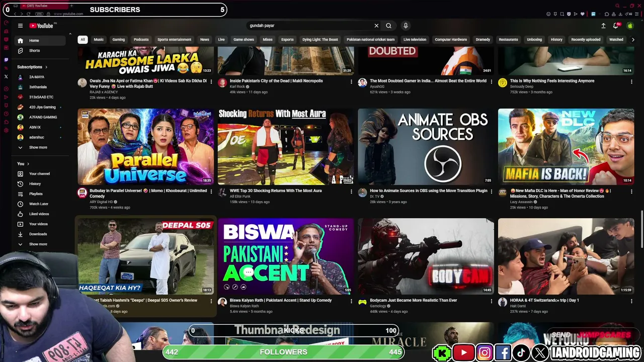Open the notifications bell
This screenshot has width=644, height=362.
click(x=616, y=26)
